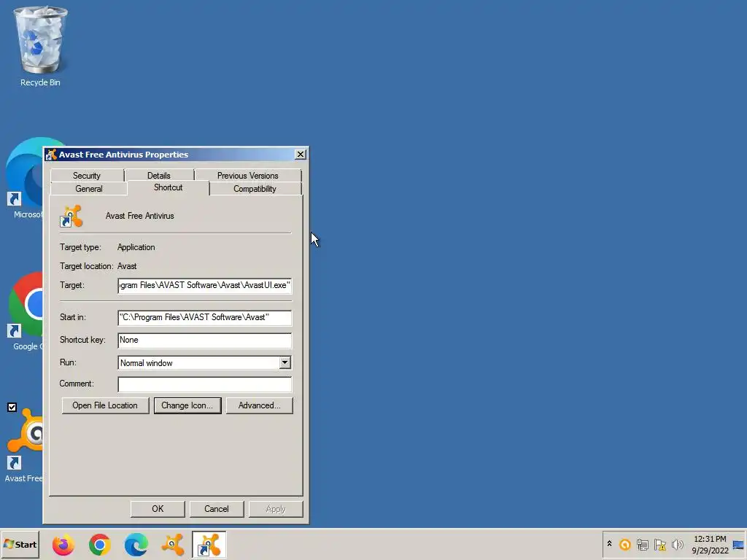
Task: Select the Google Chrome desktop shortcut
Action: click(25, 311)
